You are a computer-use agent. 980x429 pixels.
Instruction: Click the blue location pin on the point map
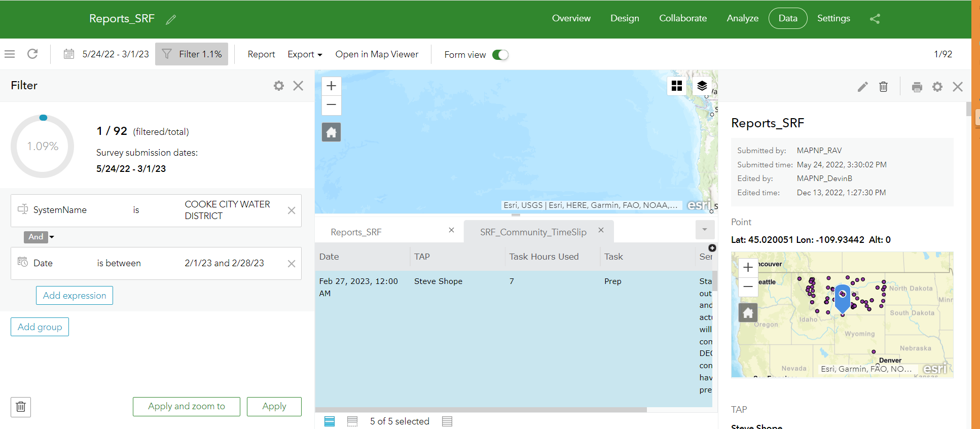coord(842,298)
